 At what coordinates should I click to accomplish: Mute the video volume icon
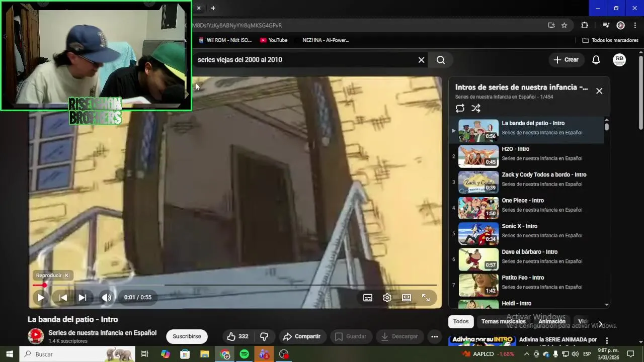pos(107,298)
